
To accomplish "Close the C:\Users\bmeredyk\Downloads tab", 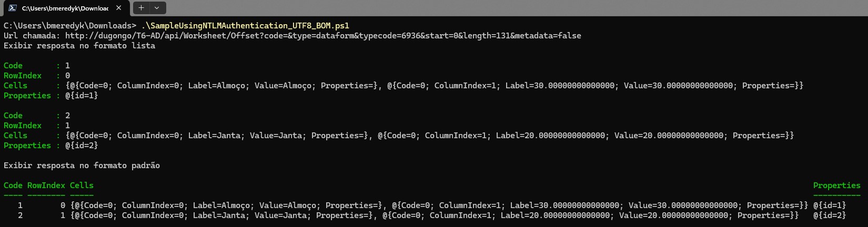I will point(119,8).
